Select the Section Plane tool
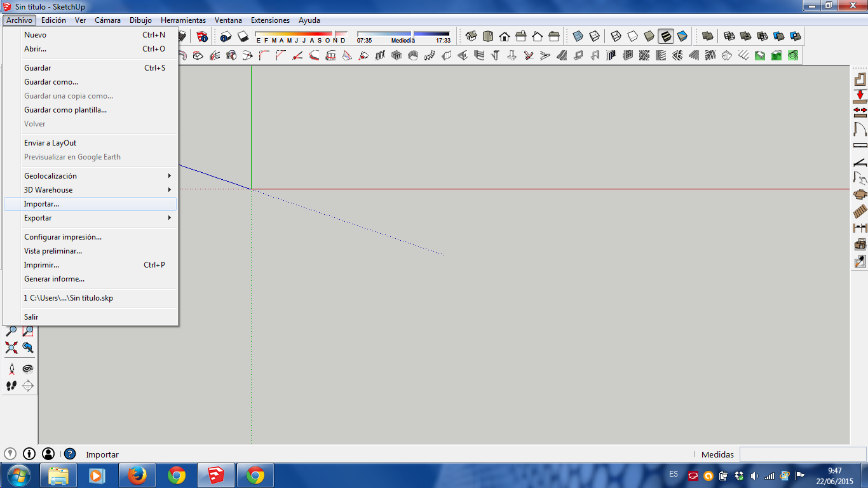 coord(28,385)
